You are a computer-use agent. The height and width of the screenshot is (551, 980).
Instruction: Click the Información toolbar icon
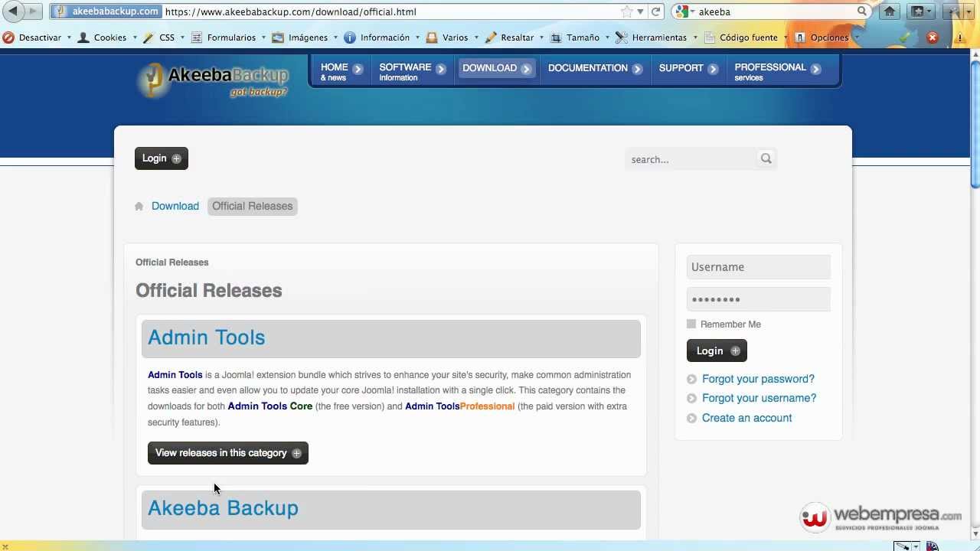pyautogui.click(x=350, y=37)
